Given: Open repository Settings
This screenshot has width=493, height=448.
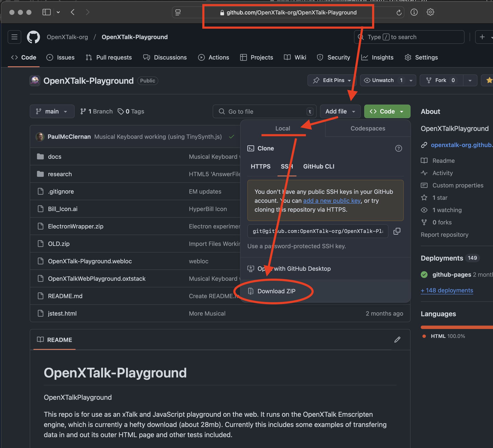Looking at the screenshot, I should point(426,57).
